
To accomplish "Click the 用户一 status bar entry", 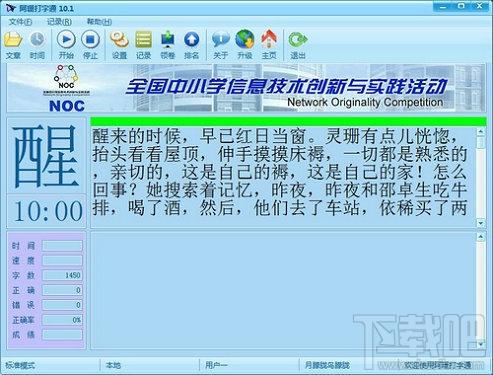I will (x=216, y=365).
